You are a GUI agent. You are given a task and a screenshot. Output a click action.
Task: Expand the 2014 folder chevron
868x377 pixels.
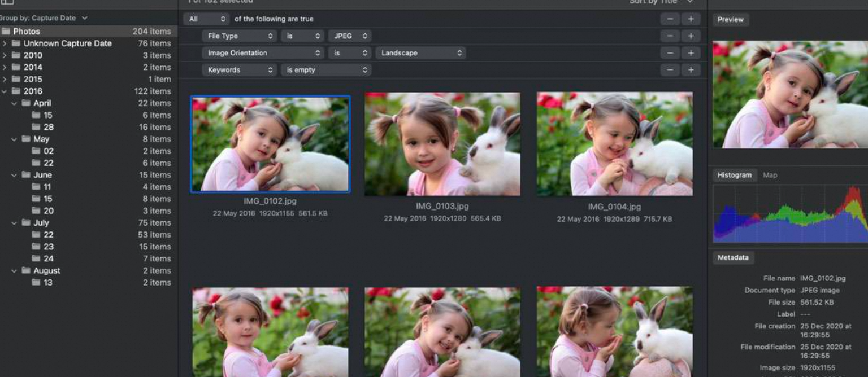pyautogui.click(x=5, y=67)
